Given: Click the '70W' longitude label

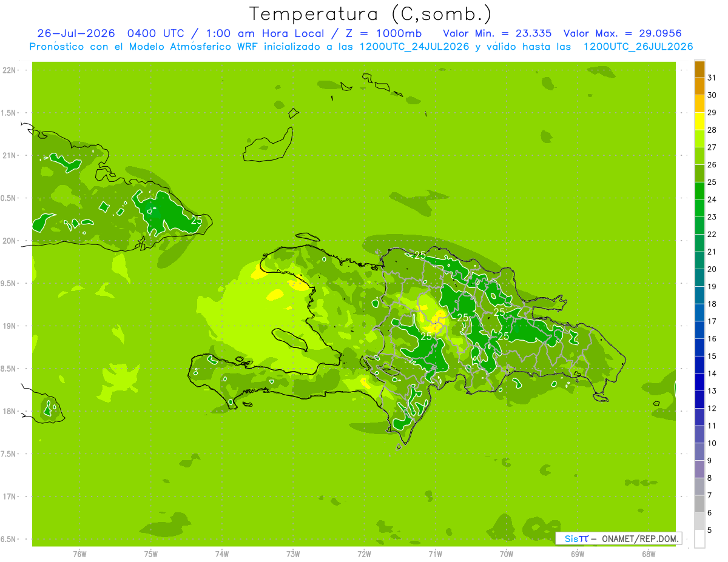Looking at the screenshot, I should (x=506, y=554).
